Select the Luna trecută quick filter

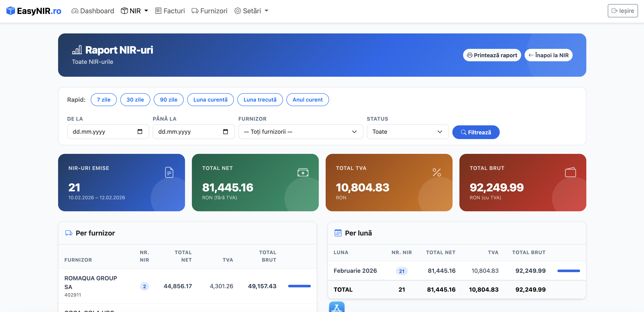(x=260, y=100)
